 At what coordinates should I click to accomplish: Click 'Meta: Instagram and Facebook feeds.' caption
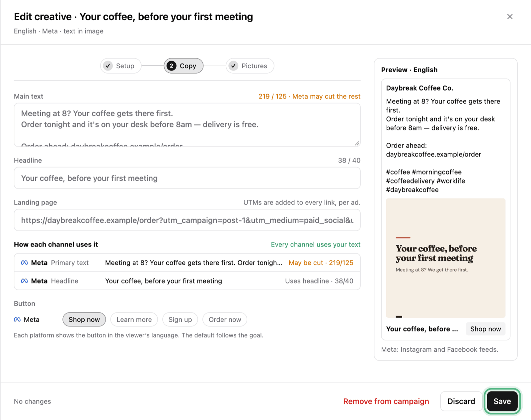440,349
